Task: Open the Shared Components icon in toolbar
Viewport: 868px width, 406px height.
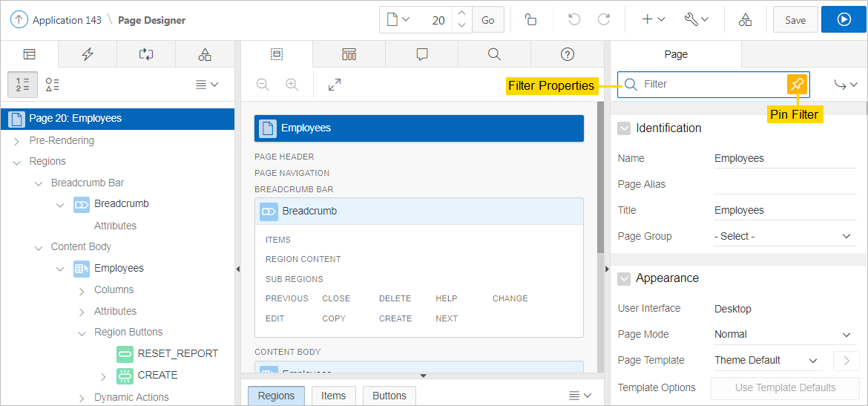Action: point(745,20)
